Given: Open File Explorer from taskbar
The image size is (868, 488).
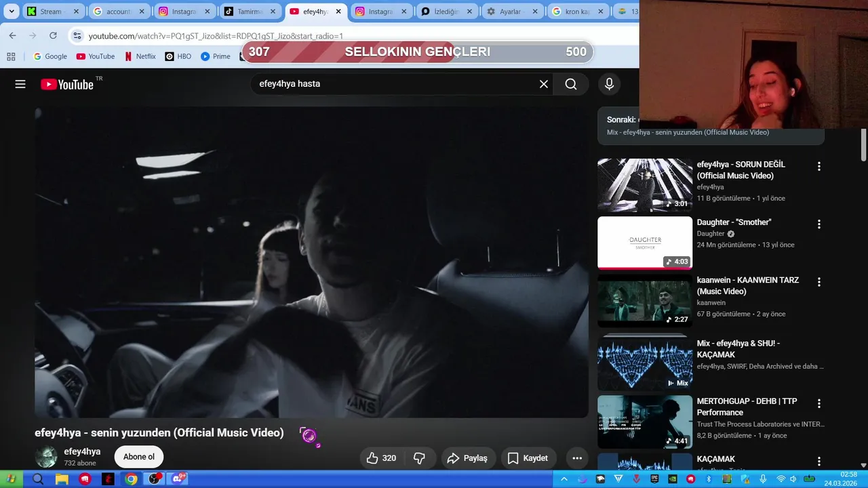Looking at the screenshot, I should 61,479.
